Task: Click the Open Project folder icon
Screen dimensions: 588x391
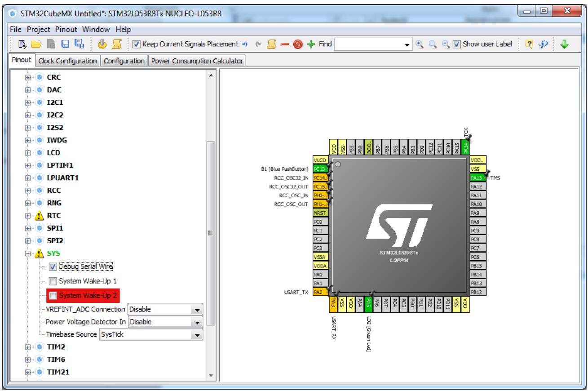Action: 36,44
